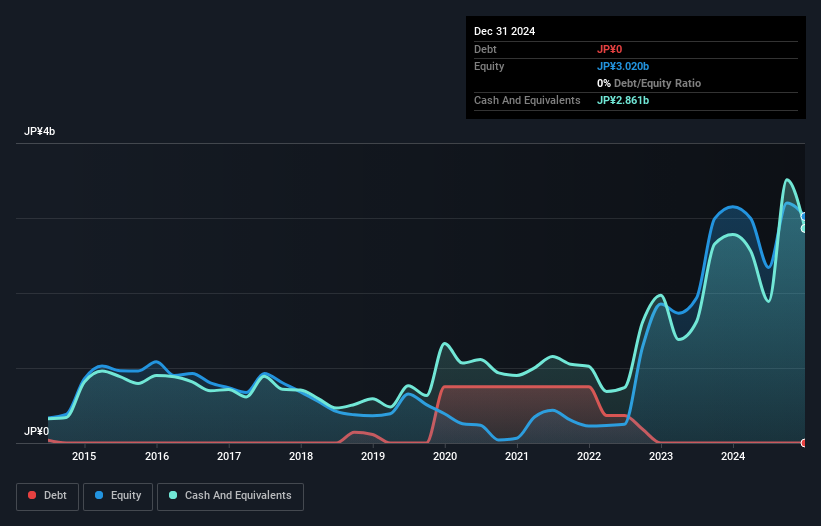Image resolution: width=821 pixels, height=526 pixels.
Task: Click the tooltip Debt value JP¥0
Action: [x=609, y=49]
